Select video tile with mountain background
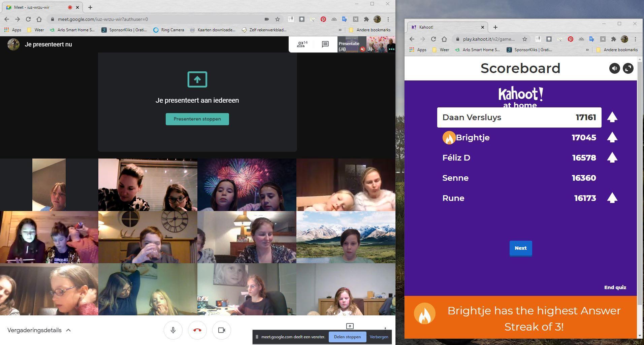The image size is (644, 345). (x=346, y=237)
